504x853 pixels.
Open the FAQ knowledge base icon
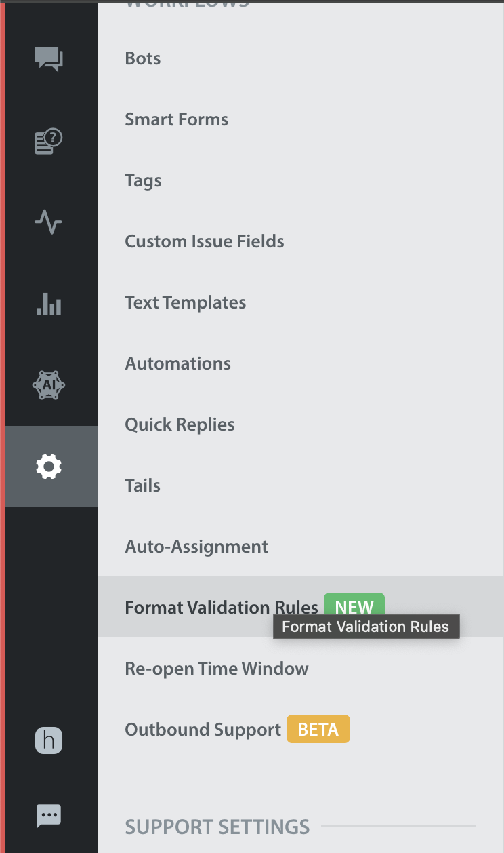click(49, 141)
